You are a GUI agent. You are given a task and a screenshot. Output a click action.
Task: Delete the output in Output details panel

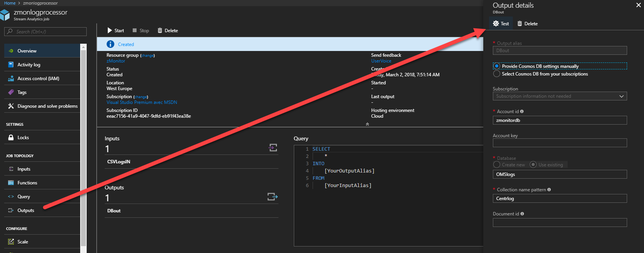point(527,24)
